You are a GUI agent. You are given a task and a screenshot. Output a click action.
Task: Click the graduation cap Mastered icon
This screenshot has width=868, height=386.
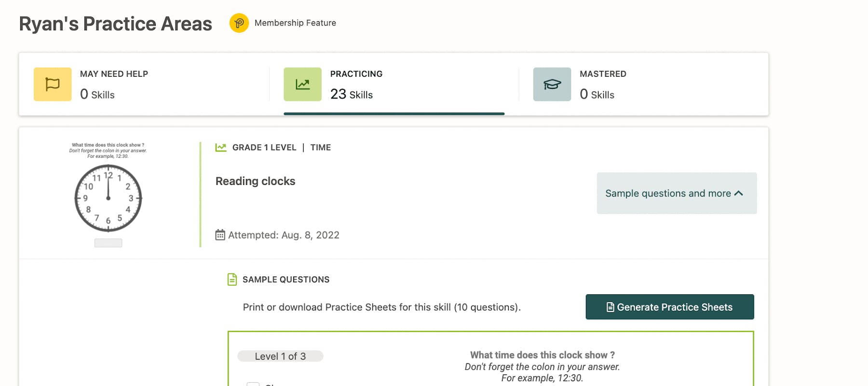click(x=552, y=84)
